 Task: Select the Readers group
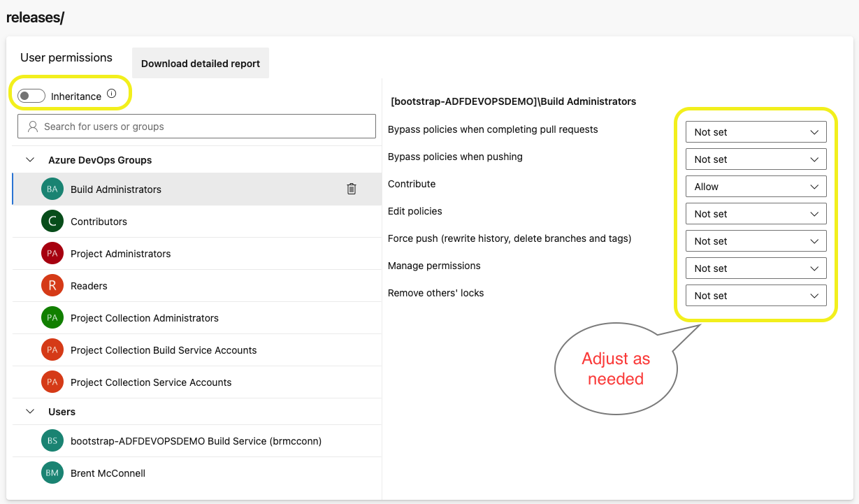pyautogui.click(x=196, y=285)
